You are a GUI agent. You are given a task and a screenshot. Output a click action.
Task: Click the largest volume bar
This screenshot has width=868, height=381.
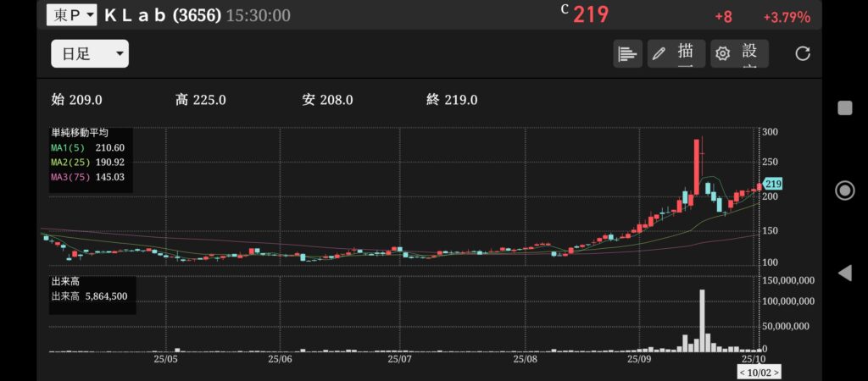click(x=702, y=320)
